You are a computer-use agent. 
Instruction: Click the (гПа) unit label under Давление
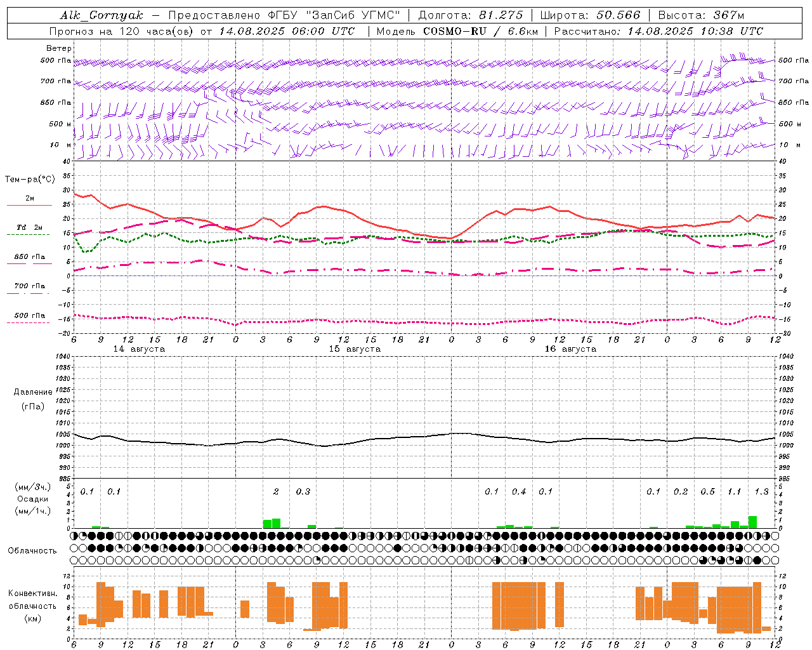[33, 406]
